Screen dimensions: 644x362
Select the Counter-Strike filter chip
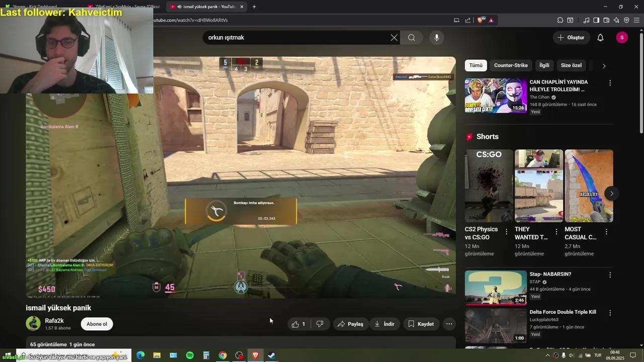click(511, 65)
